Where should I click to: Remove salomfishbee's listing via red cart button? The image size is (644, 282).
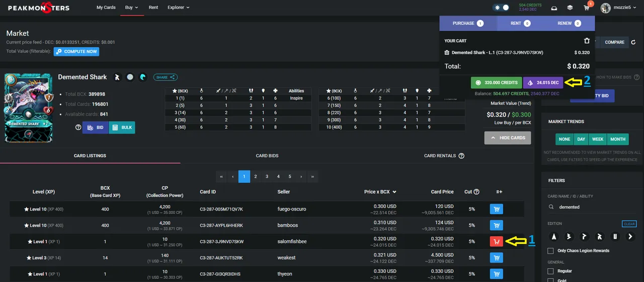[496, 241]
